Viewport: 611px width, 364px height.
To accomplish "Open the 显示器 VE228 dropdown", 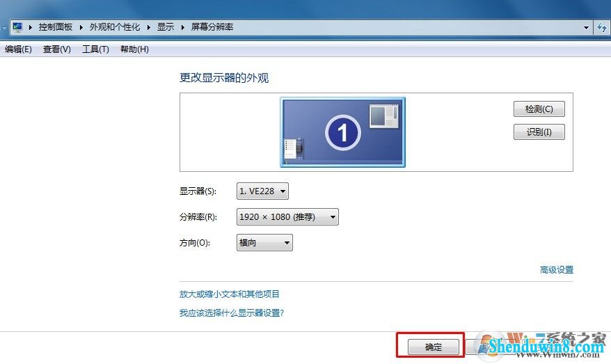I will tap(262, 191).
